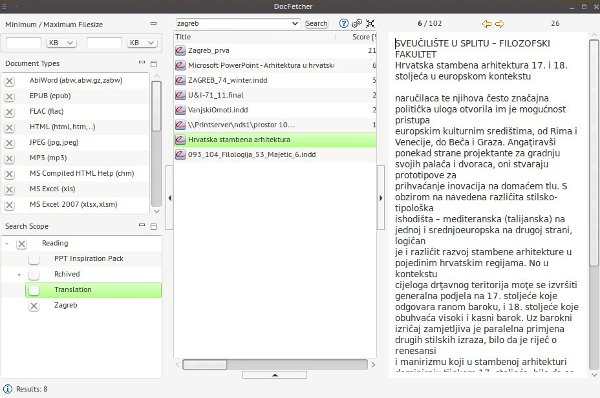Go to next match with right arrow
This screenshot has height=398, width=600.
[x=499, y=24]
